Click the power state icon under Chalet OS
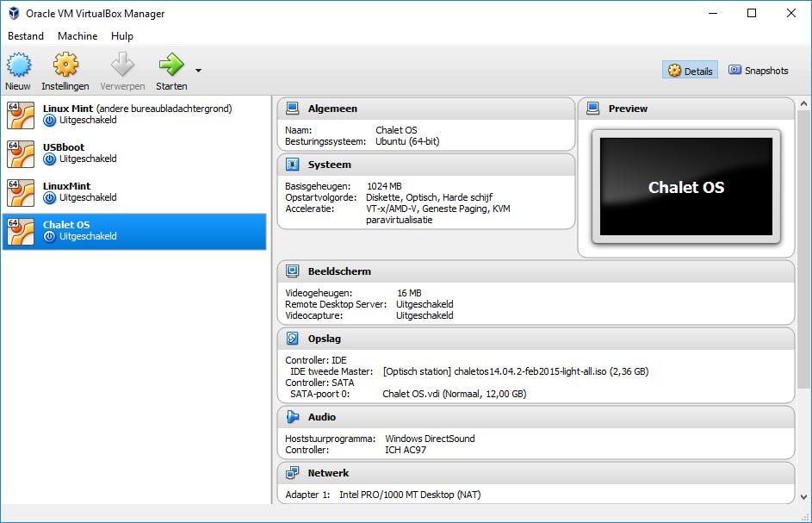 (50, 237)
